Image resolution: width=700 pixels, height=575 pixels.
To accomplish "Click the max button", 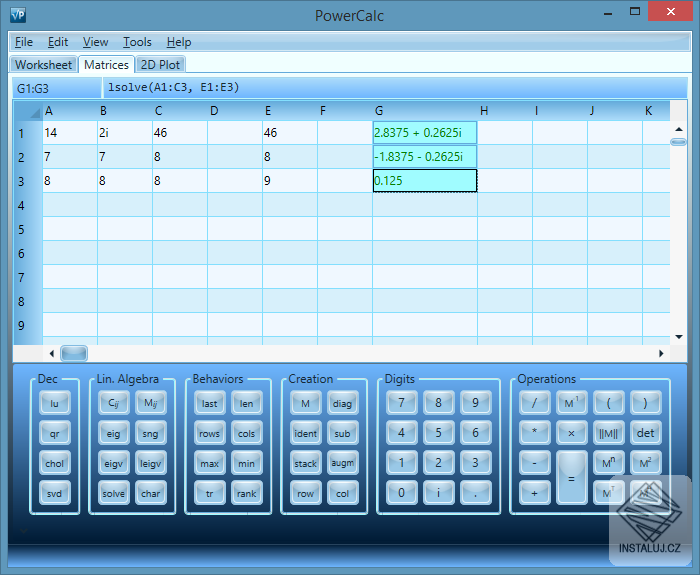I will click(x=209, y=463).
